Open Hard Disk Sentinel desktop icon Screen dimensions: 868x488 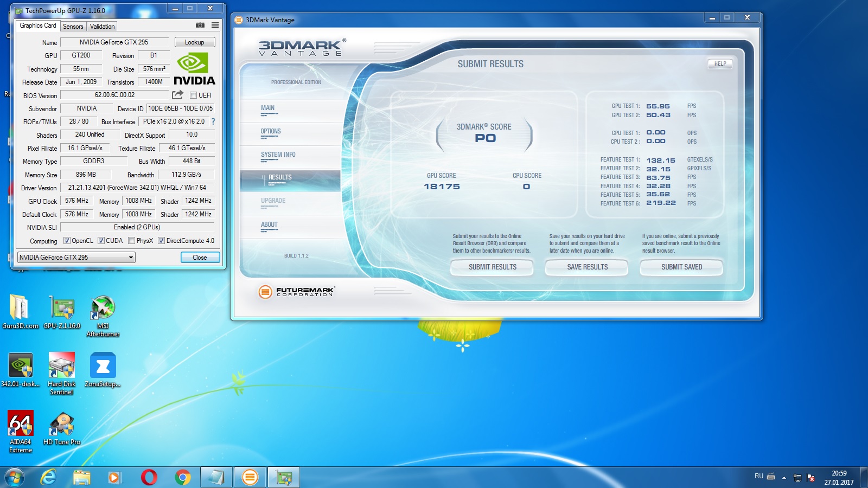tap(61, 366)
